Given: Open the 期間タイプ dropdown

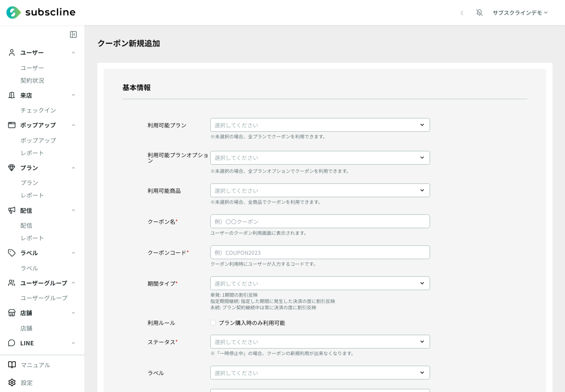Looking at the screenshot, I should [x=320, y=283].
